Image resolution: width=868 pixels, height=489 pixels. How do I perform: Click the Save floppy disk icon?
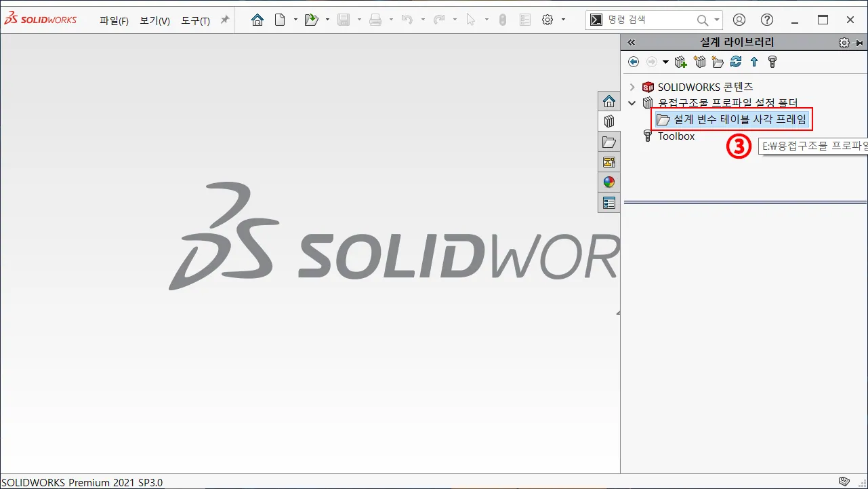[x=344, y=20]
